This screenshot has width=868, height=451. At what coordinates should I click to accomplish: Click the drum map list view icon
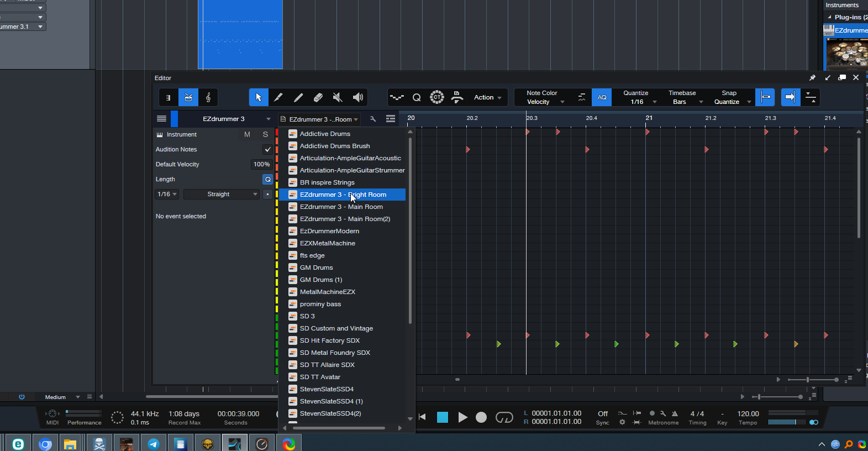click(391, 119)
